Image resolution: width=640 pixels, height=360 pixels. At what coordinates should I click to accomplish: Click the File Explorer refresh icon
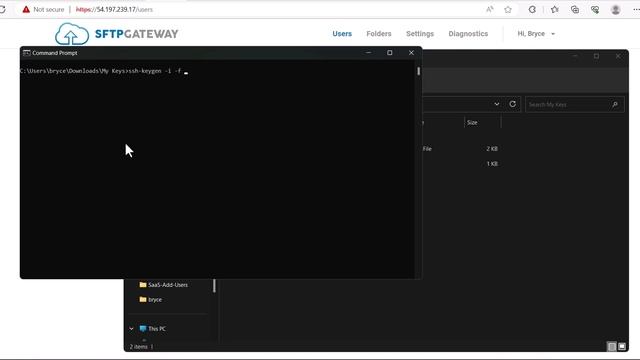pyautogui.click(x=513, y=104)
